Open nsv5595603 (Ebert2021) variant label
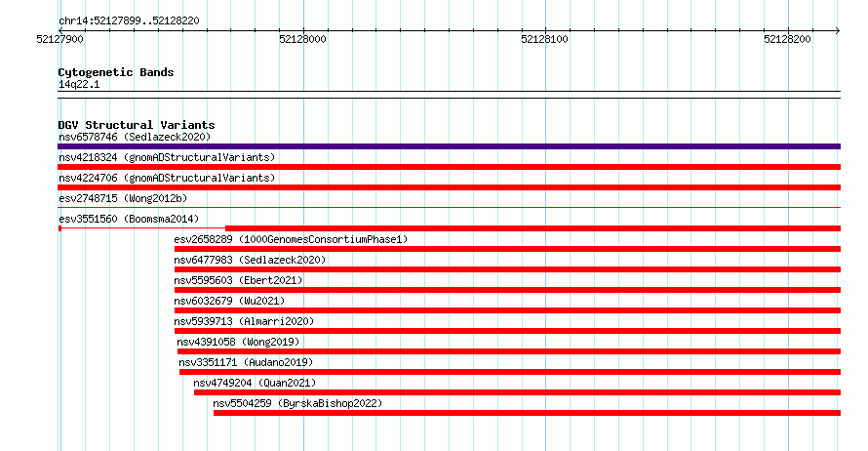The height and width of the screenshot is (451, 868). [x=238, y=280]
